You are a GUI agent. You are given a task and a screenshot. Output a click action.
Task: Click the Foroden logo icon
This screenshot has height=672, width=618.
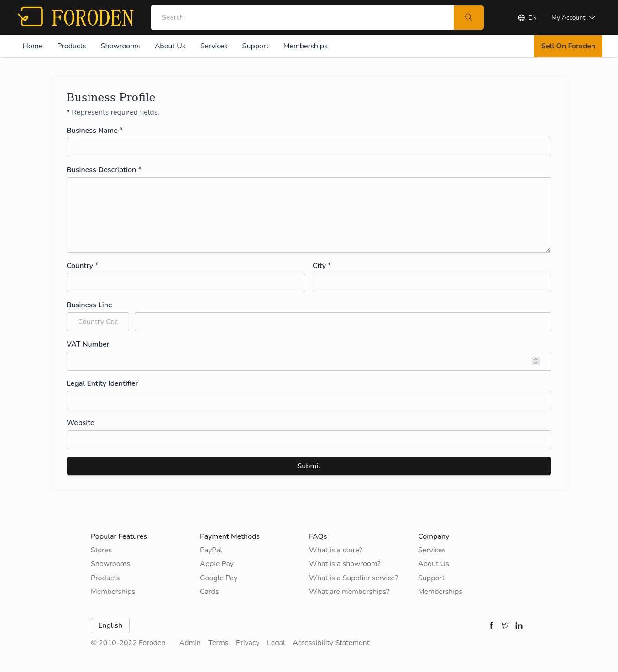point(31,17)
